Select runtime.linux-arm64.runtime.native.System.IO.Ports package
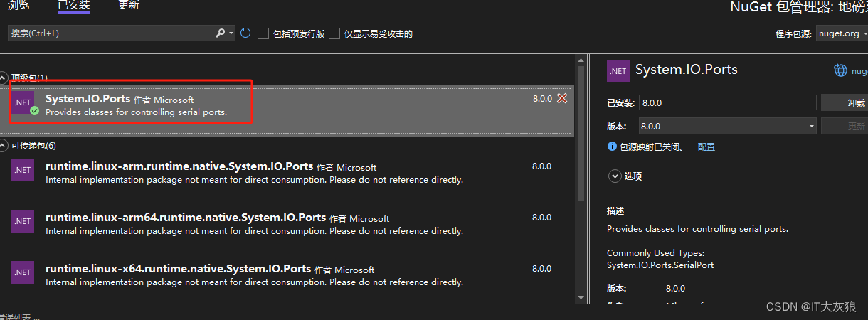868x320 pixels. (186, 218)
